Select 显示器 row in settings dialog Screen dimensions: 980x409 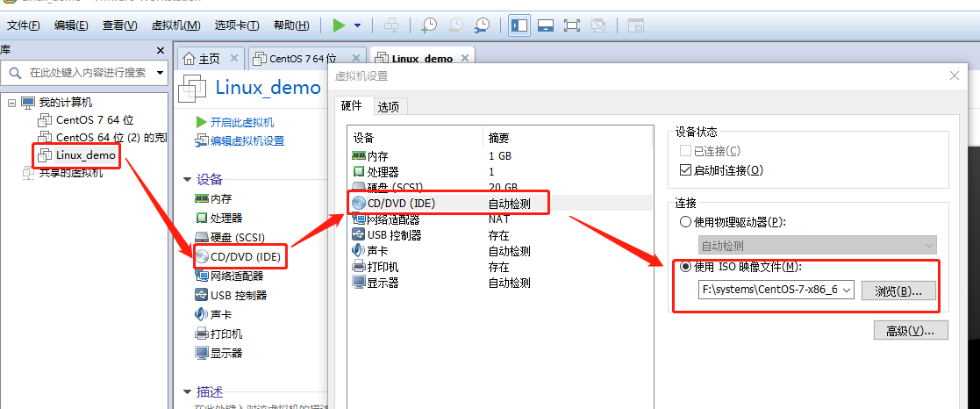pyautogui.click(x=500, y=283)
